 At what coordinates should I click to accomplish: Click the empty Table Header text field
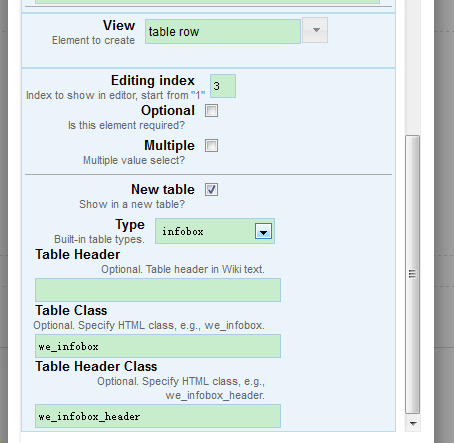[158, 290]
